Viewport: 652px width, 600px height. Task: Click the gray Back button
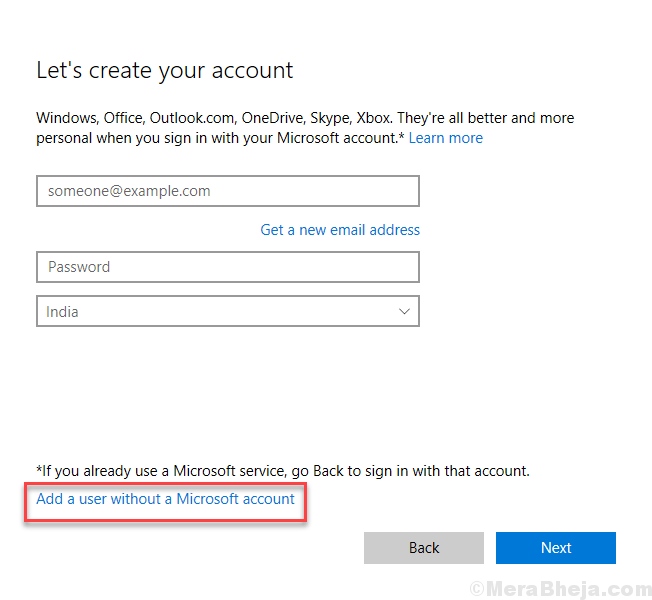(424, 548)
